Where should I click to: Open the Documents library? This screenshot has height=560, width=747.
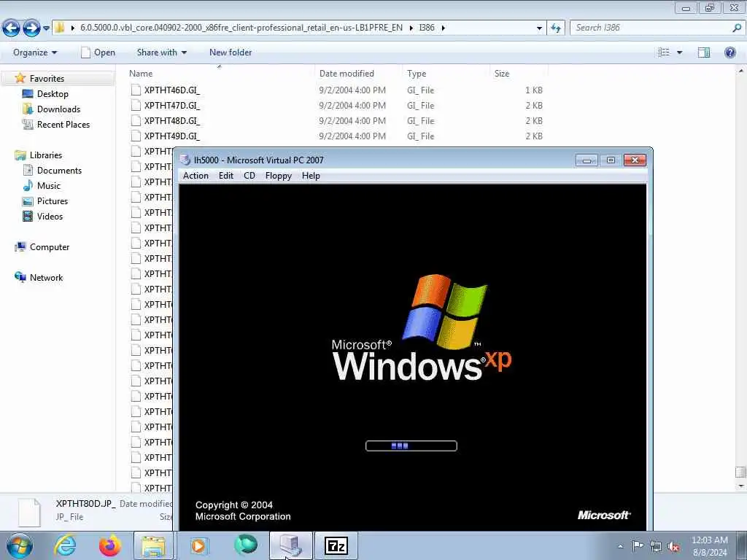(x=59, y=171)
